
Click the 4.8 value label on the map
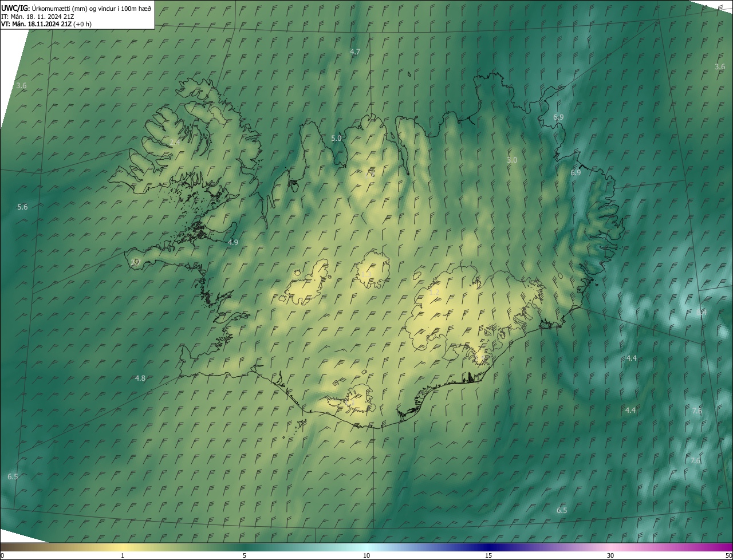click(140, 378)
